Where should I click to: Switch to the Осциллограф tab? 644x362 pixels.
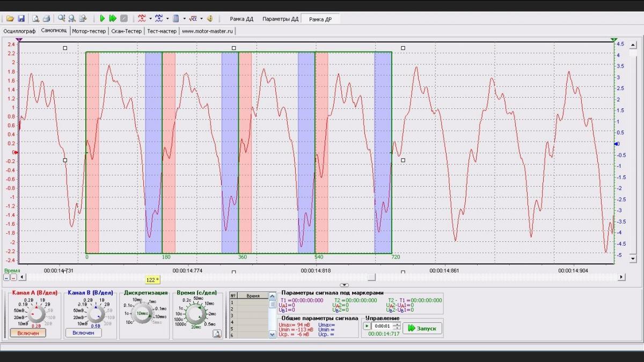(x=19, y=31)
